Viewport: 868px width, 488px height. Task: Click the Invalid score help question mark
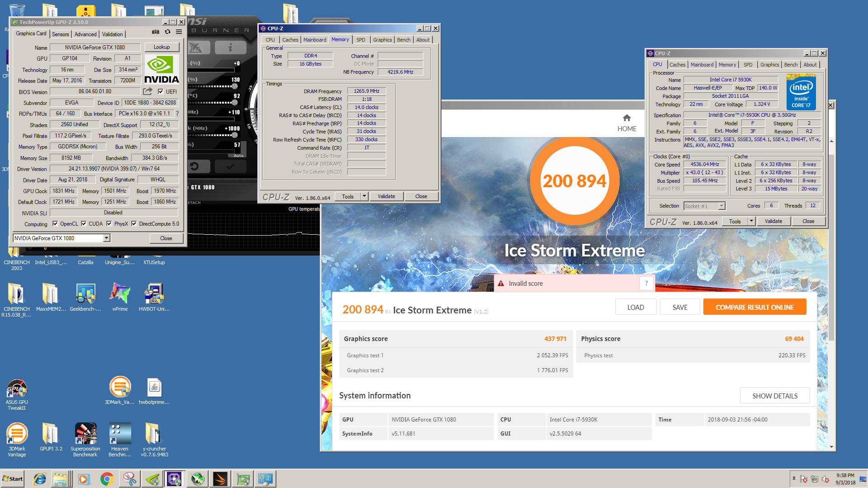click(x=646, y=284)
